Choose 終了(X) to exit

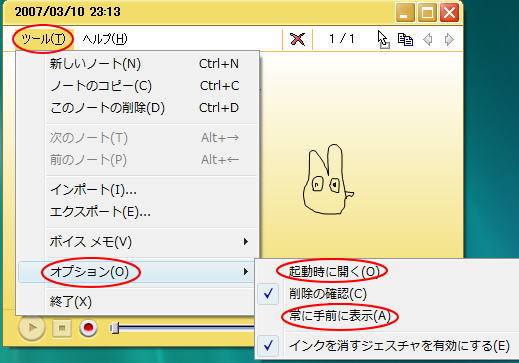[137, 302]
